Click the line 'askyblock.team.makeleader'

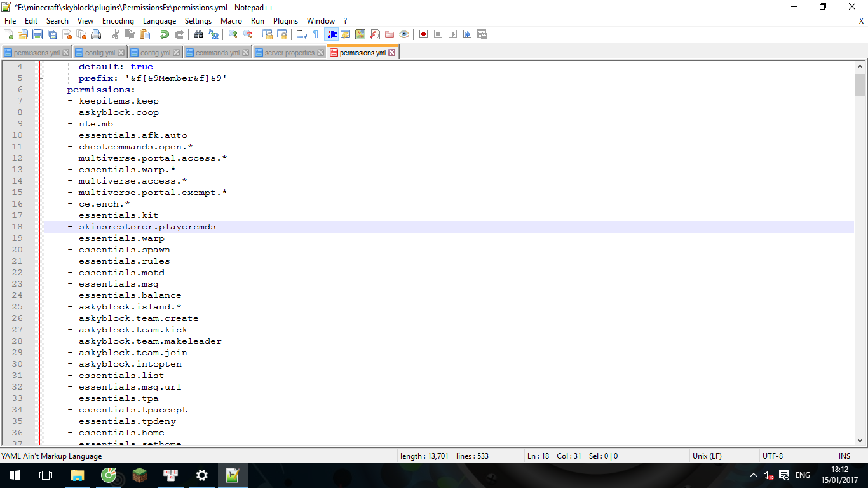(150, 341)
